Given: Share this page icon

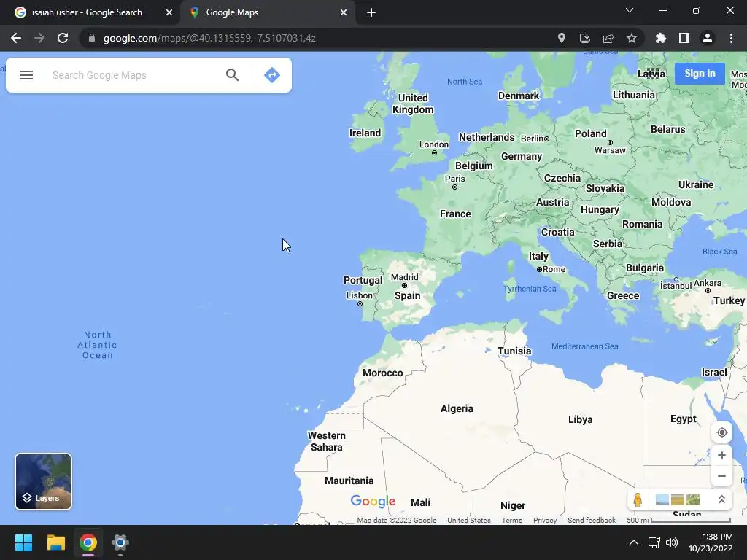Looking at the screenshot, I should pyautogui.click(x=608, y=38).
